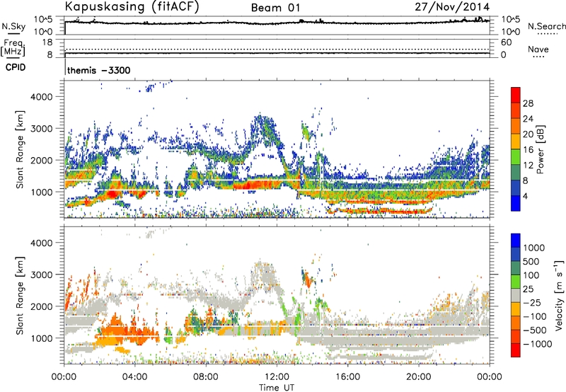Select the 12:00 time tick label
The width and height of the screenshot is (566, 392).
pyautogui.click(x=277, y=377)
